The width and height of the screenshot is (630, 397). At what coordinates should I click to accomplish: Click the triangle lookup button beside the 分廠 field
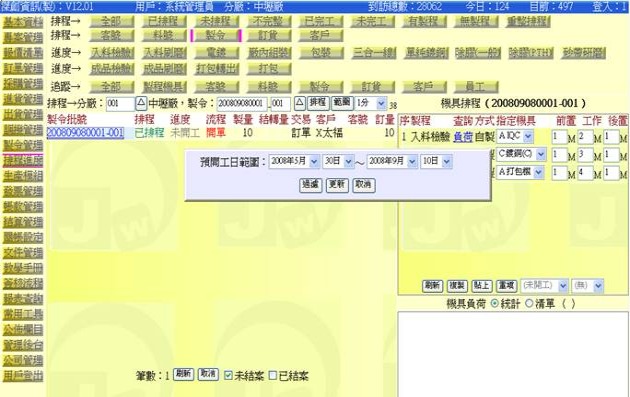tap(141, 103)
